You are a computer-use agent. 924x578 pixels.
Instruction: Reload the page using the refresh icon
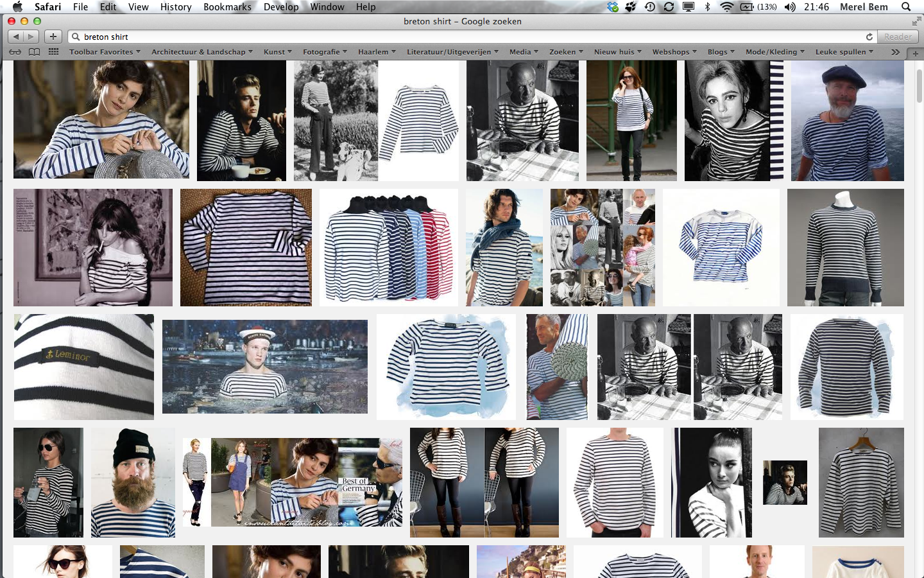point(869,37)
